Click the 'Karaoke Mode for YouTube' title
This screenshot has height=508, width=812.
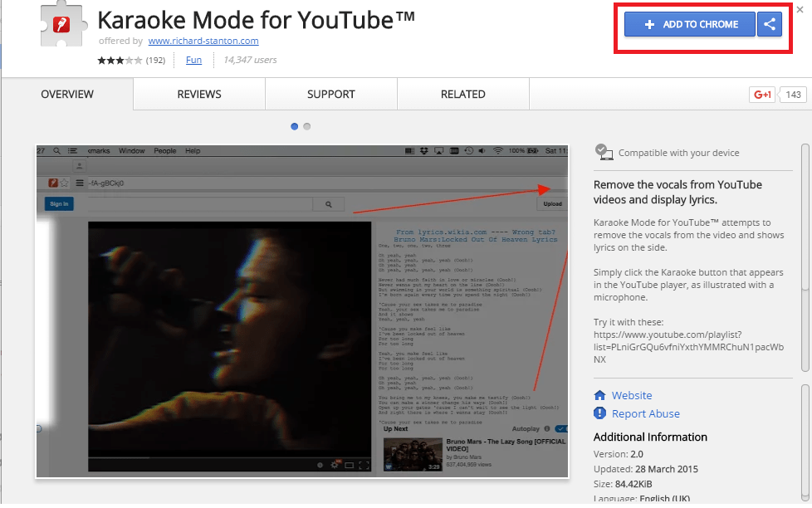pyautogui.click(x=257, y=21)
